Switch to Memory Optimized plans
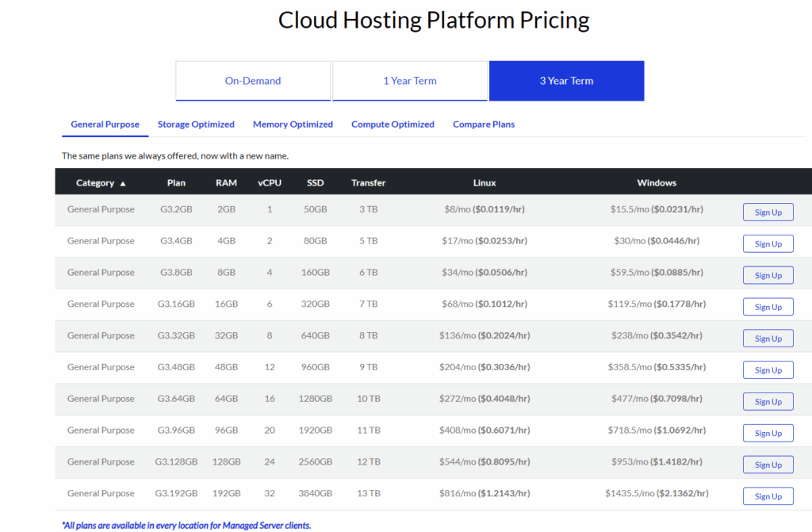This screenshot has width=812, height=532. point(293,124)
